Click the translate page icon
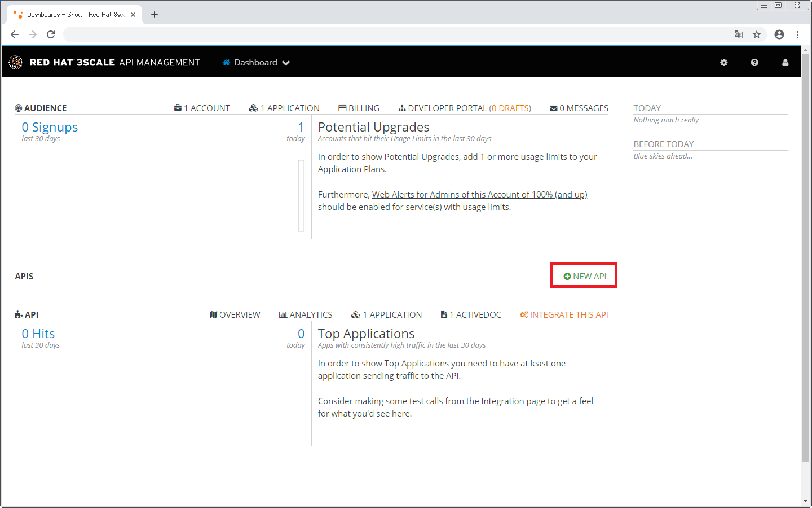Image resolution: width=812 pixels, height=508 pixels. point(739,34)
